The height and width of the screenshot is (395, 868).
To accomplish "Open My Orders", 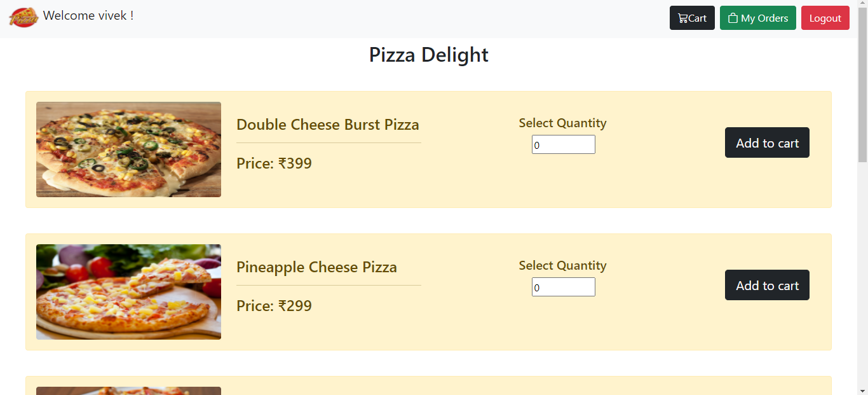I will (x=757, y=18).
